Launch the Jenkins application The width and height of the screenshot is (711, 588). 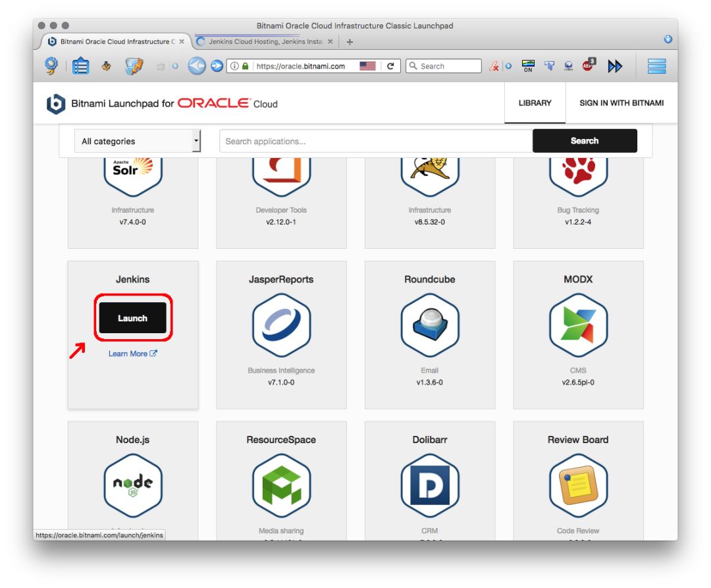pos(133,318)
